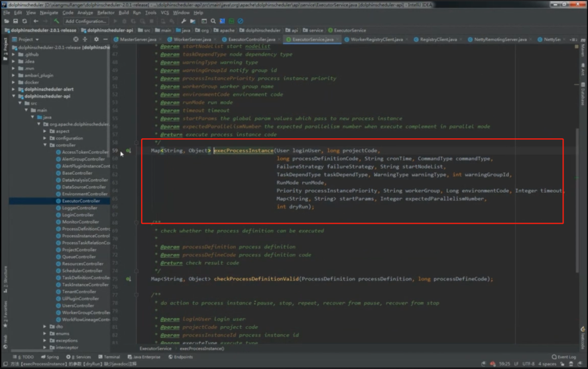Switch to WorkerServer.java tab
This screenshot has height=369, width=588.
pyautogui.click(x=192, y=39)
